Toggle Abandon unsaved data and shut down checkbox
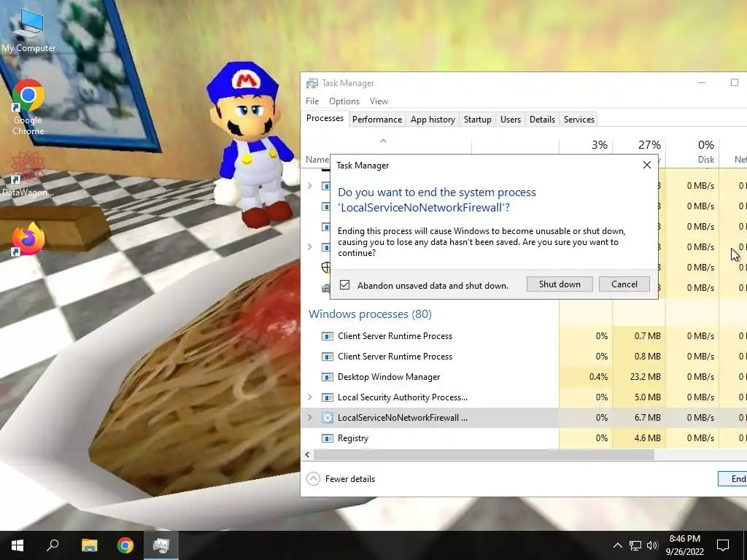 pyautogui.click(x=344, y=285)
